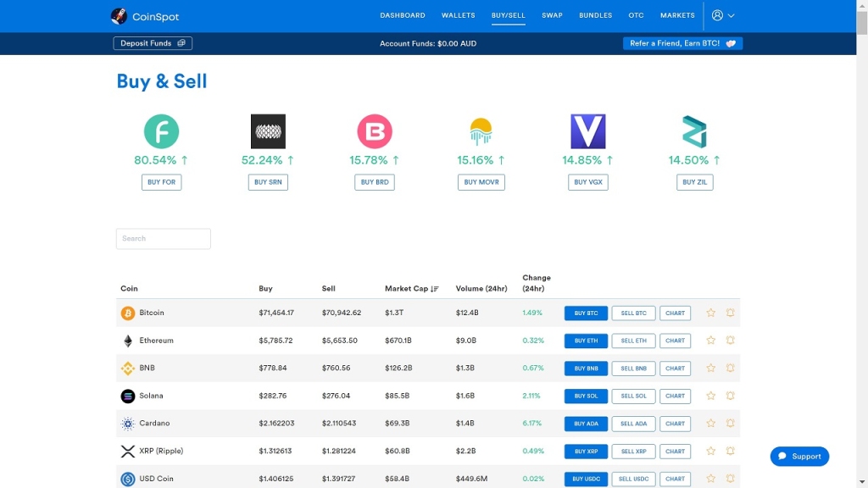Click the USD Coin icon
Screen dimensions: 868x488
pos(128,480)
